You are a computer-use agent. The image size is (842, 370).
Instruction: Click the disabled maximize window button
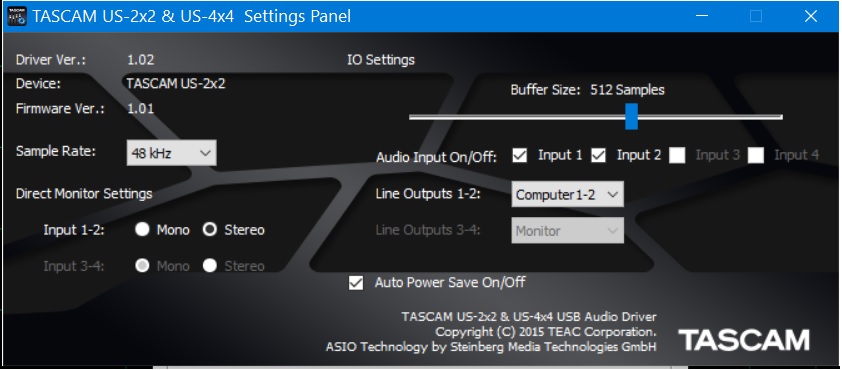pyautogui.click(x=756, y=16)
